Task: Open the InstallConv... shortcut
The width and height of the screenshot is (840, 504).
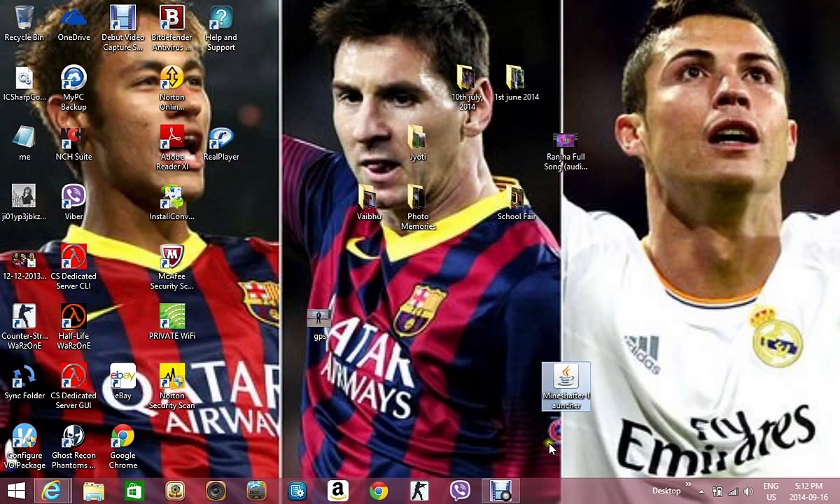Action: (x=172, y=203)
